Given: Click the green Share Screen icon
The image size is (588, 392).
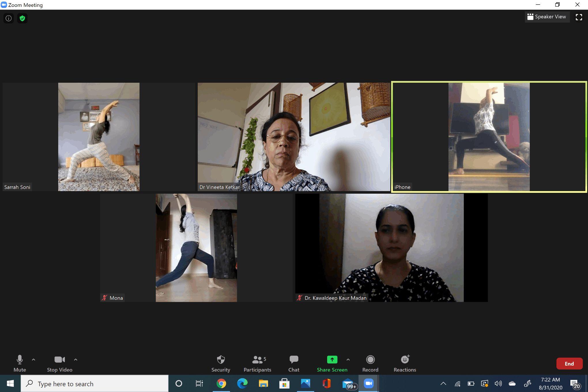Looking at the screenshot, I should click(332, 360).
